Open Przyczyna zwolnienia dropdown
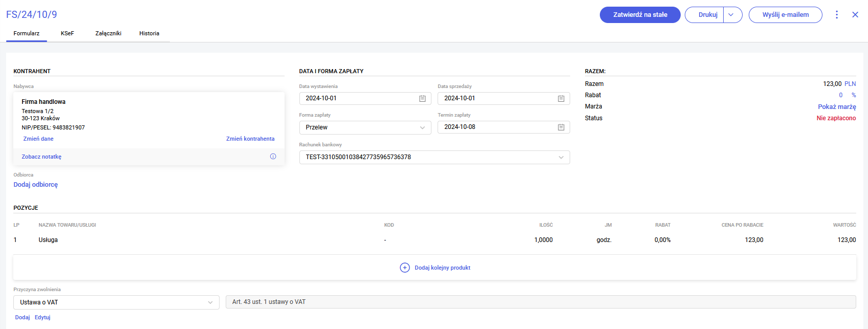The image size is (868, 329). [116, 302]
